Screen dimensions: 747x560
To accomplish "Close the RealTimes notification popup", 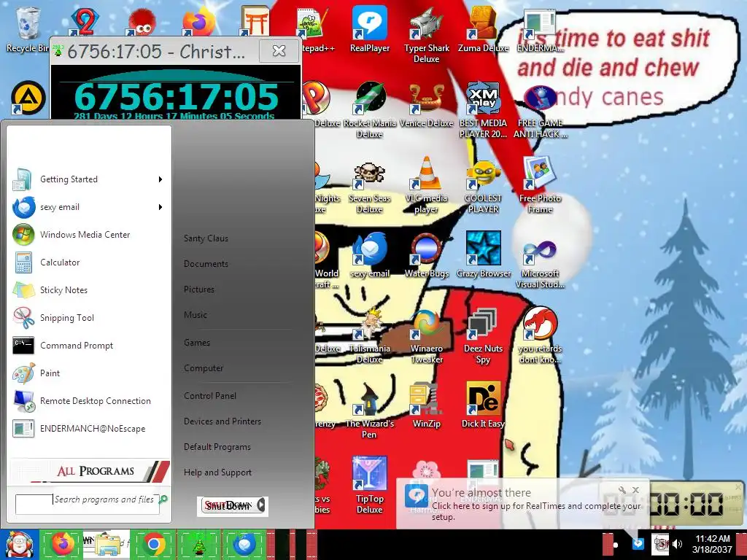I will click(x=635, y=490).
